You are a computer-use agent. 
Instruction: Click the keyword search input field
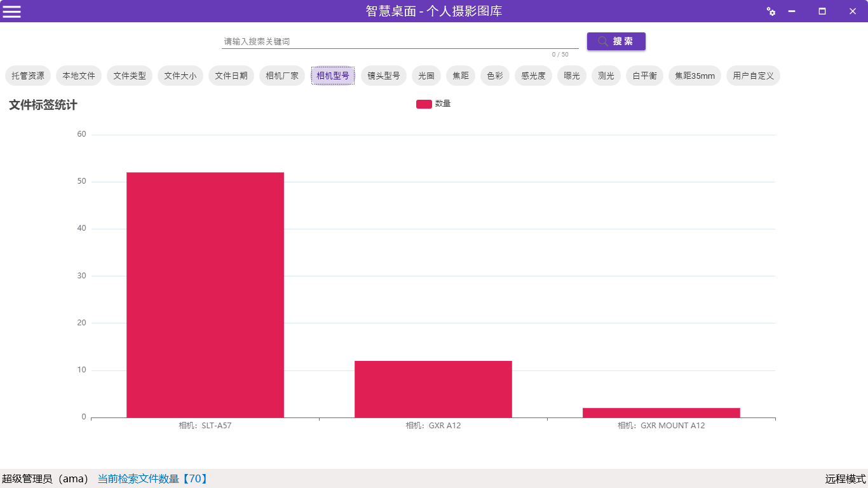click(399, 41)
